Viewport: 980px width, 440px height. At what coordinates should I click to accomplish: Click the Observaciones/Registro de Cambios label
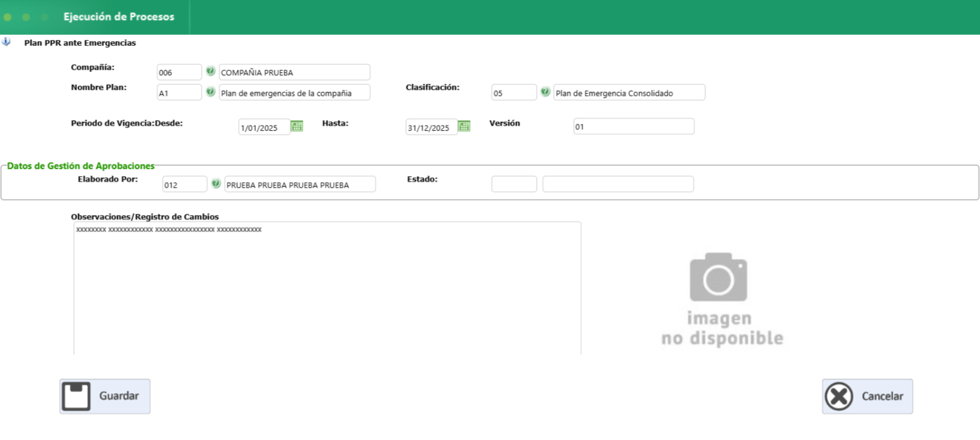point(145,217)
